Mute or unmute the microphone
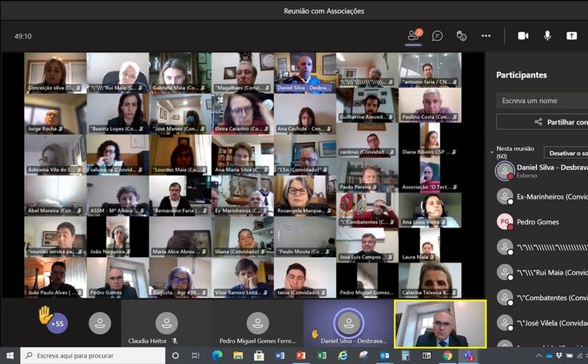The width and height of the screenshot is (588, 364). 547,36
